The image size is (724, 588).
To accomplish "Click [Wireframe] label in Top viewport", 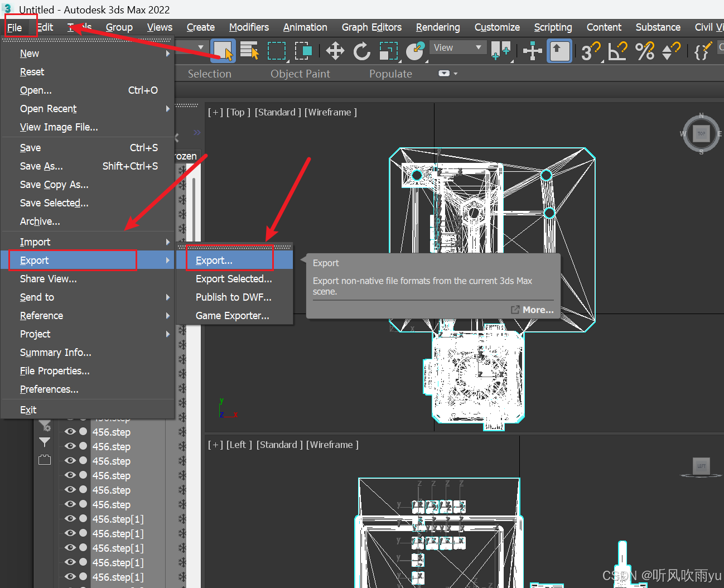I will pos(331,112).
